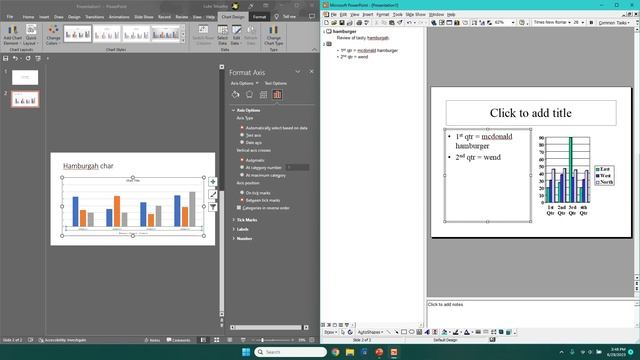
Task: Click the Undo icon in quick access toolbar
Action: [15, 58]
